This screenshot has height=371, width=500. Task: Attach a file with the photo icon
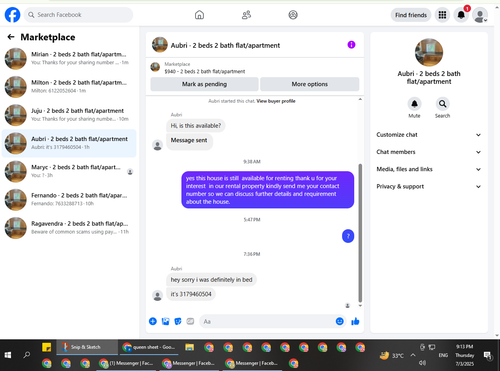[165, 321]
